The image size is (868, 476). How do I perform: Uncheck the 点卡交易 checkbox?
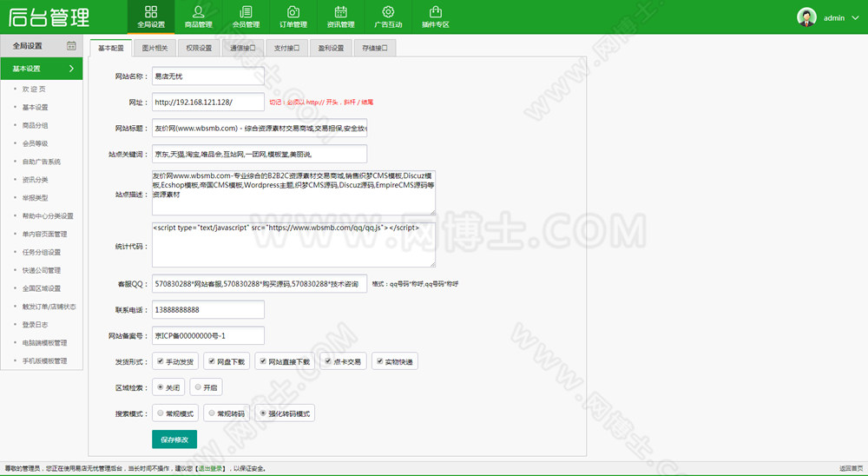pos(328,361)
